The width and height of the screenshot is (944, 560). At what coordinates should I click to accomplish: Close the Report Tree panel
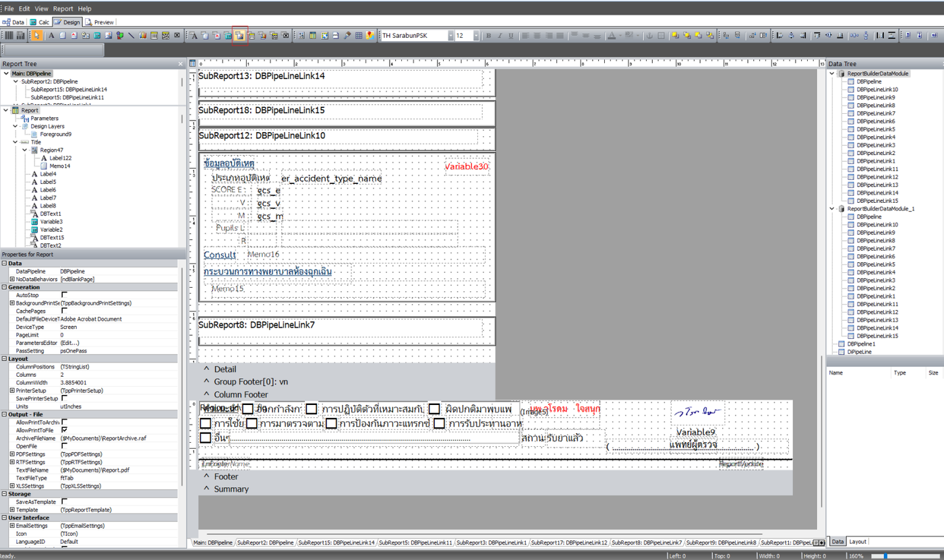[180, 63]
